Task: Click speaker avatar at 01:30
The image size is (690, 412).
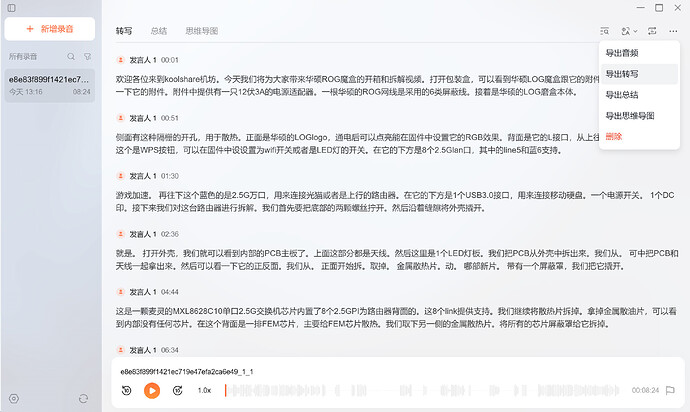Action: [121, 176]
